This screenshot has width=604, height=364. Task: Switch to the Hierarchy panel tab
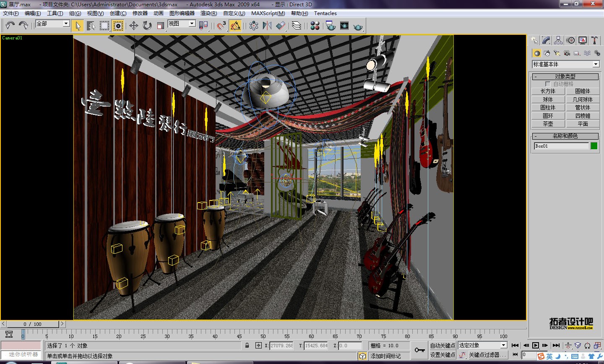(x=558, y=40)
